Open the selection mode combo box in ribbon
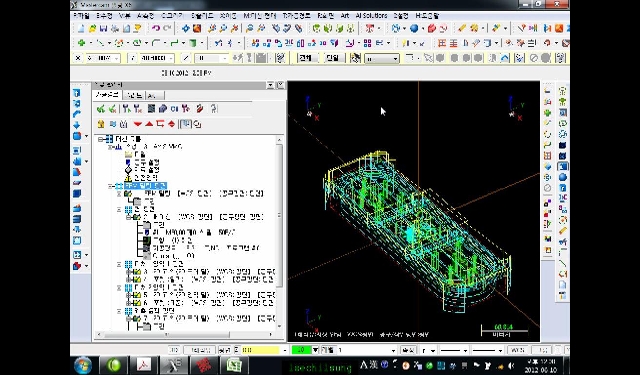The image size is (640, 375). (x=382, y=59)
